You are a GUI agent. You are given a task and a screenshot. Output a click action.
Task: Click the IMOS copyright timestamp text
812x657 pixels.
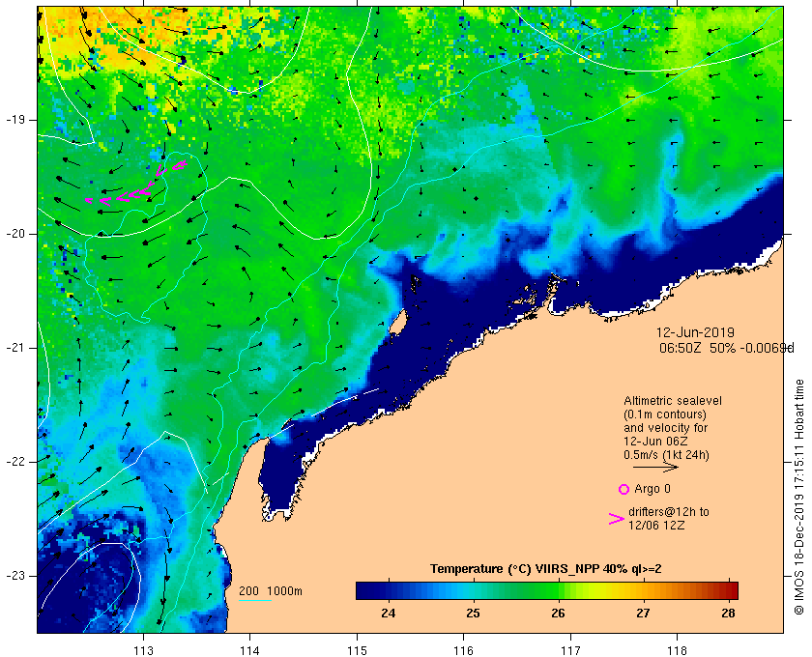(x=798, y=497)
